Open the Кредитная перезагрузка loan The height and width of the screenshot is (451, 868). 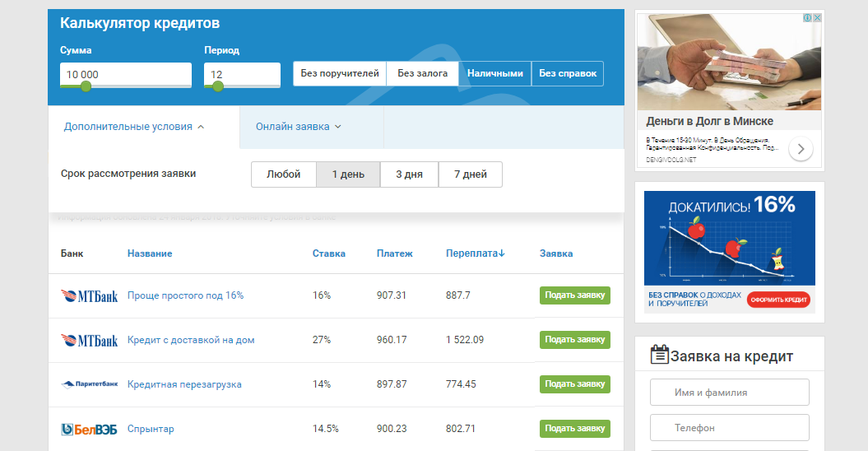pyautogui.click(x=184, y=384)
